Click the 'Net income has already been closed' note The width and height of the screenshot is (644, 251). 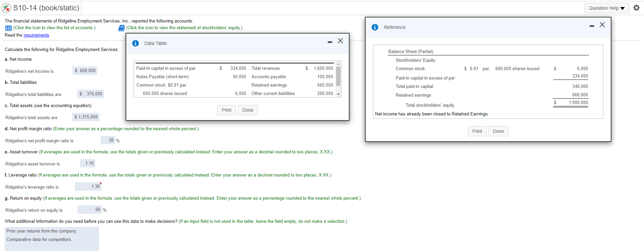432,114
